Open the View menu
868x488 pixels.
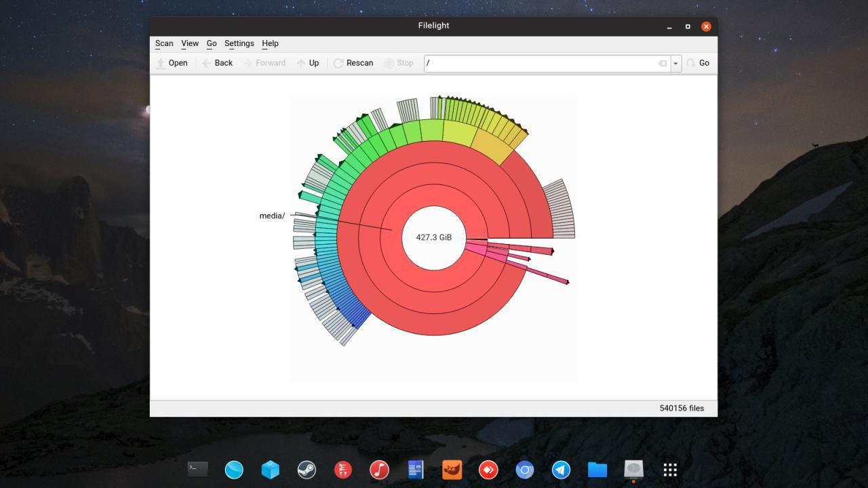pyautogui.click(x=190, y=43)
